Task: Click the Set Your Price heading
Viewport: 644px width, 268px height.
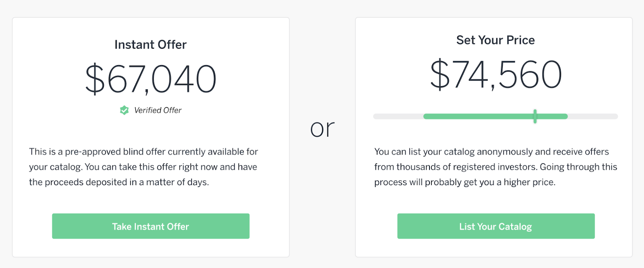Action: point(495,40)
